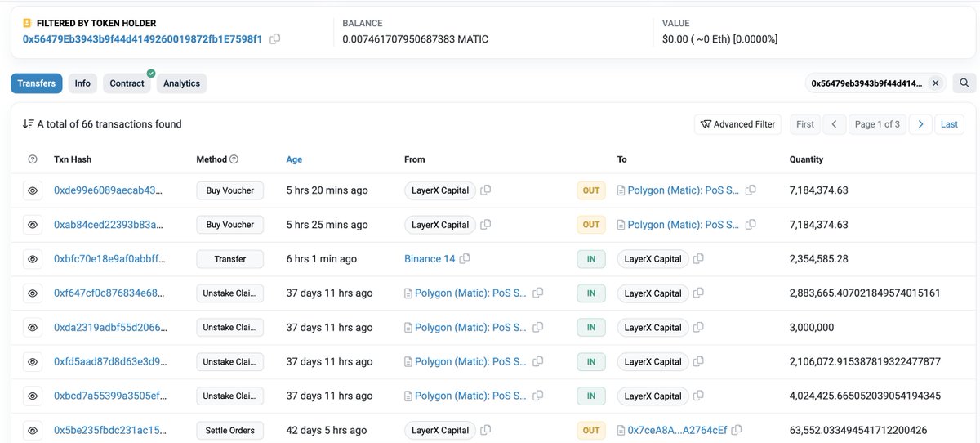Click Transfer method badge in Binance row

(230, 259)
